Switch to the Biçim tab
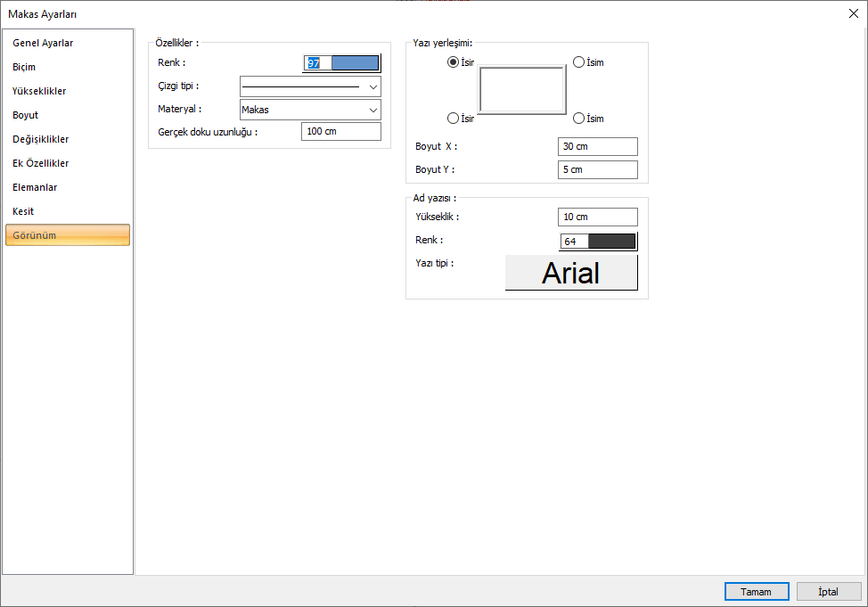 [24, 67]
